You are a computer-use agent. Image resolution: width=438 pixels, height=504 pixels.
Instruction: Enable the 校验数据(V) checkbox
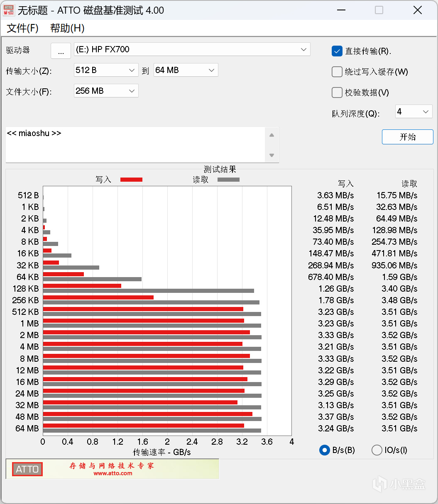pyautogui.click(x=337, y=93)
